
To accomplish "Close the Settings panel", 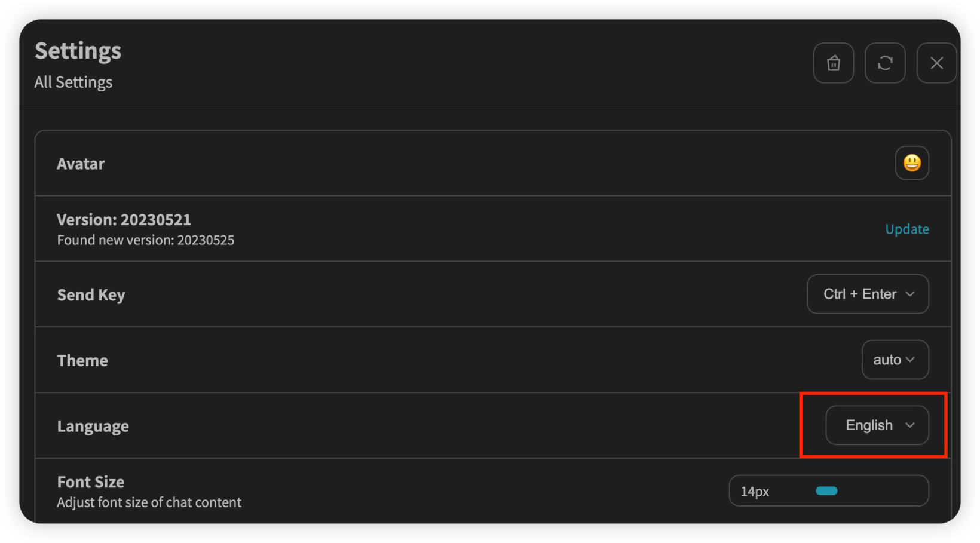I will pyautogui.click(x=936, y=63).
